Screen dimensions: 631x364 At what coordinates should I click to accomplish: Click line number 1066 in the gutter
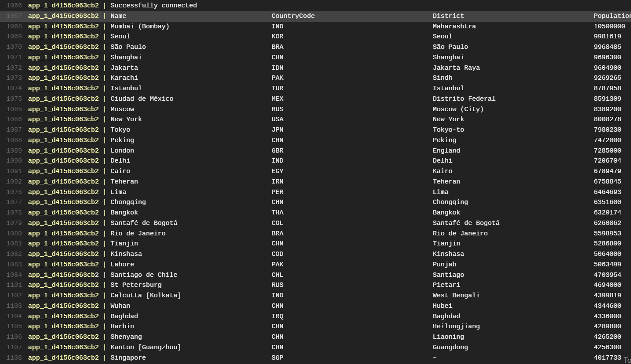click(x=14, y=5)
